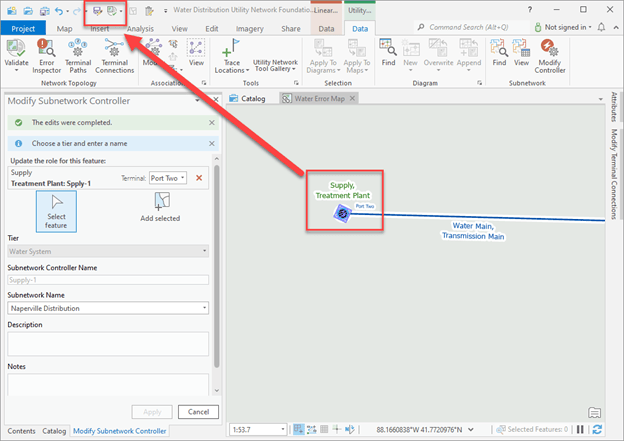Switch to the Analysis ribbon tab

tap(140, 29)
